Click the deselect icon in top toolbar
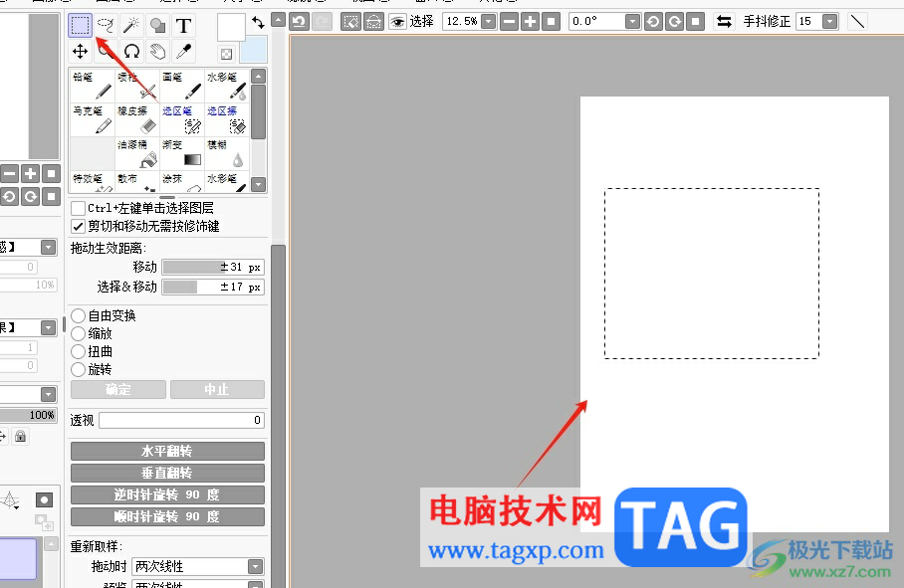904x588 pixels. pos(350,22)
